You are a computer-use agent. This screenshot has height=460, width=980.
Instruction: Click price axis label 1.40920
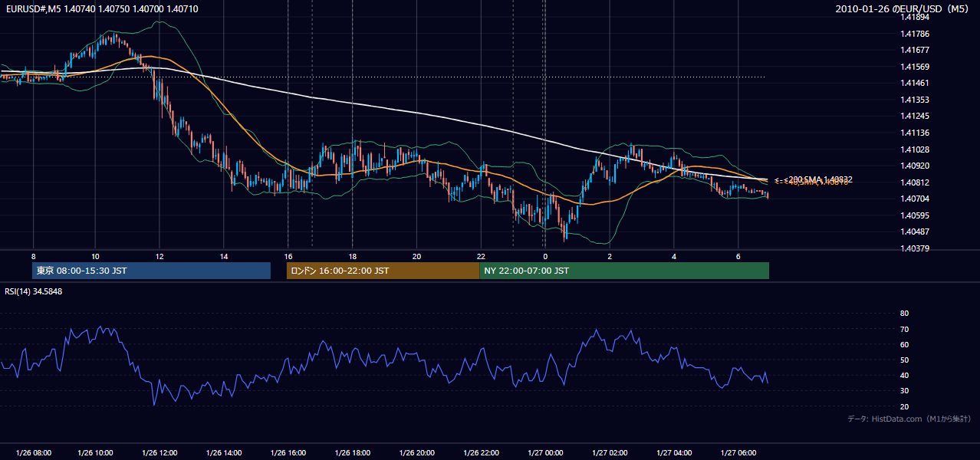914,166
